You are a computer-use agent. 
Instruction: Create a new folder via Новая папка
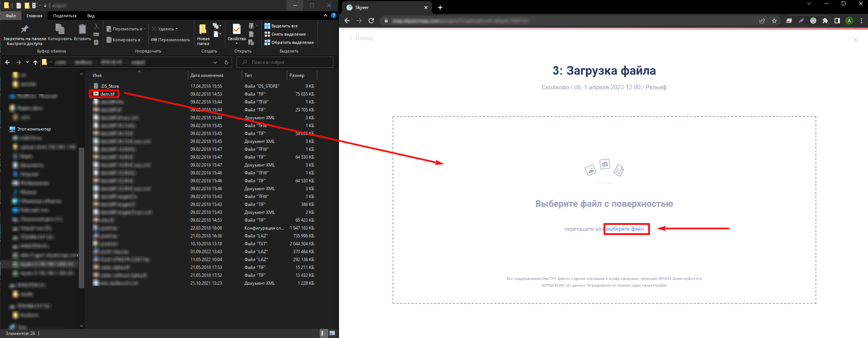coord(203,34)
